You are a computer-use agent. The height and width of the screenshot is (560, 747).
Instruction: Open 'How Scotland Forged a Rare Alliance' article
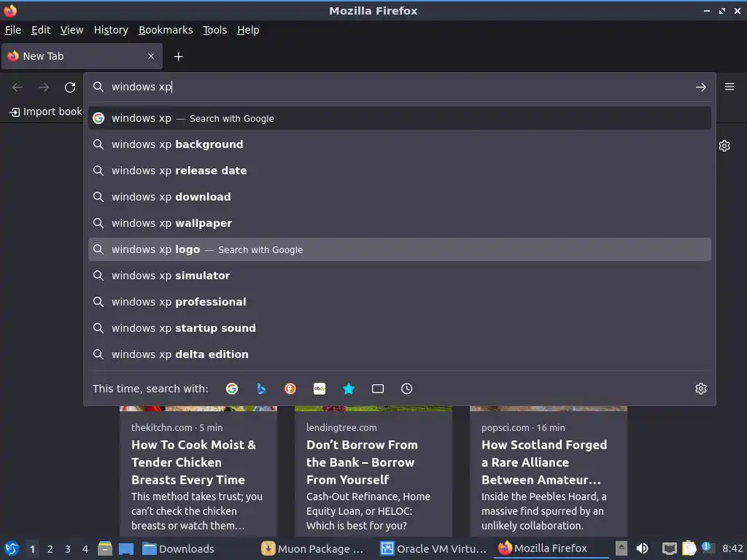point(549,472)
